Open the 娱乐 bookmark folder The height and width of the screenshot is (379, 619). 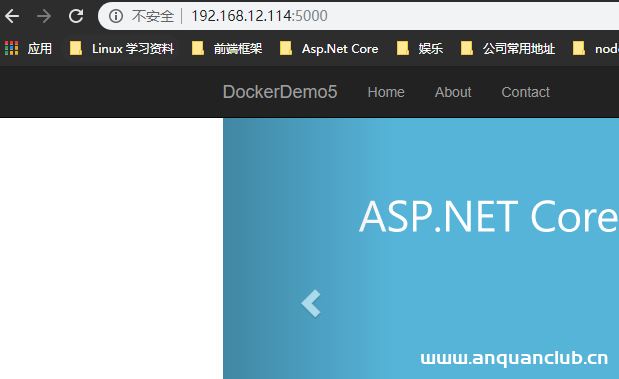pos(420,49)
